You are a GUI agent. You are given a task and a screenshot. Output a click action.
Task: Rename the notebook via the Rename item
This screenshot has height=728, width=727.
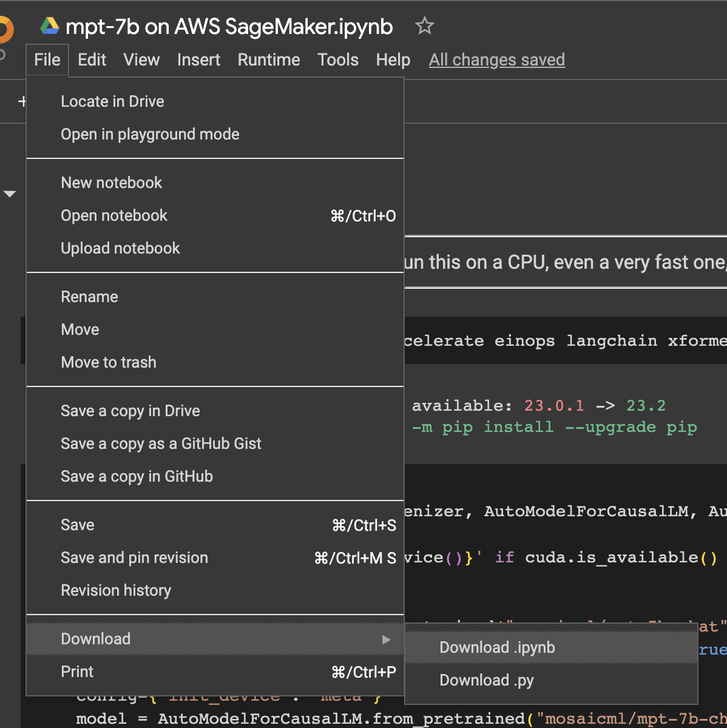click(x=89, y=297)
